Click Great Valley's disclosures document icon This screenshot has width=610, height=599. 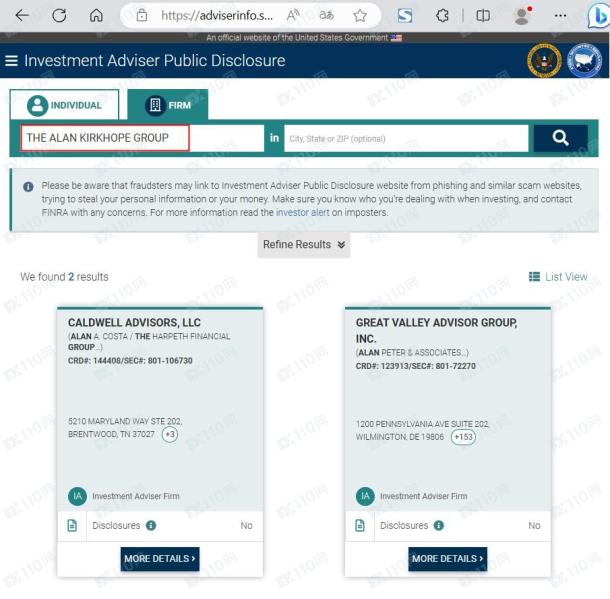point(360,525)
